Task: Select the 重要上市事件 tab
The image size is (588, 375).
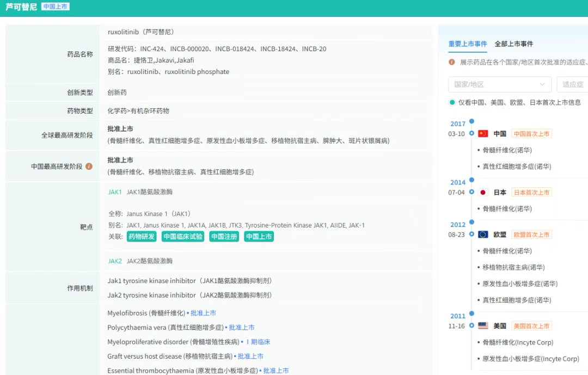Action: tap(468, 44)
